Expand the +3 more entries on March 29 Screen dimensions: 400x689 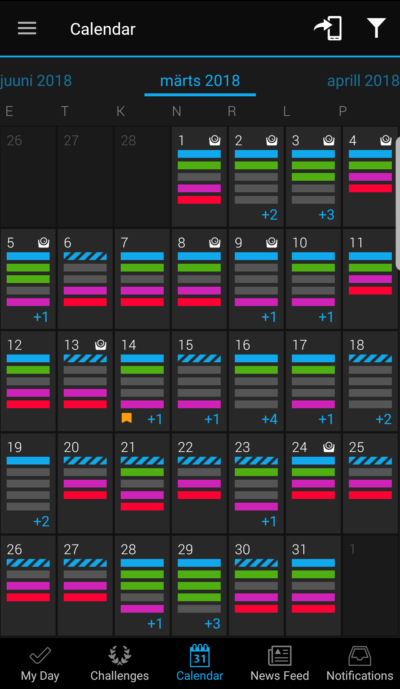(212, 624)
